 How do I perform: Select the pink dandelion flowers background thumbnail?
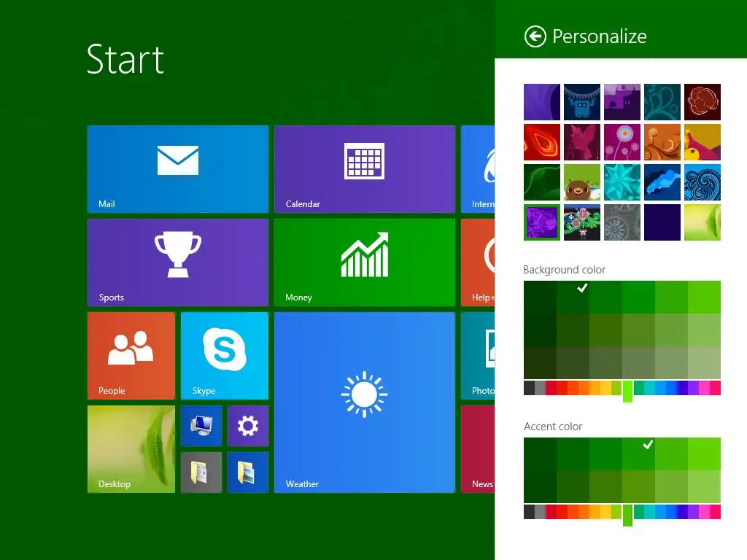tap(622, 142)
